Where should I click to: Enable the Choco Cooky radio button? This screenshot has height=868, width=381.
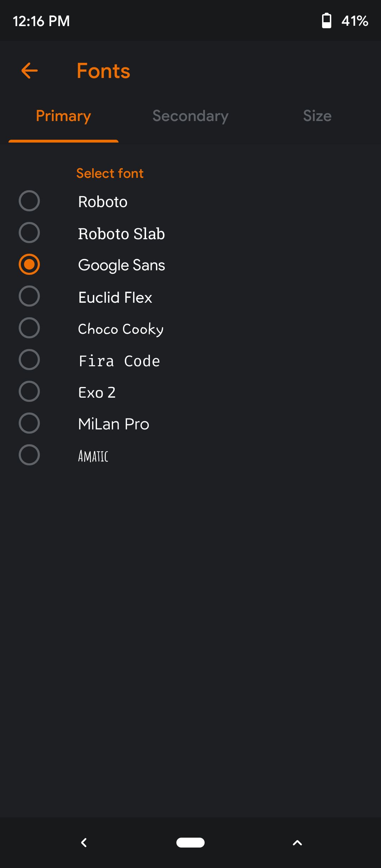pyautogui.click(x=29, y=328)
